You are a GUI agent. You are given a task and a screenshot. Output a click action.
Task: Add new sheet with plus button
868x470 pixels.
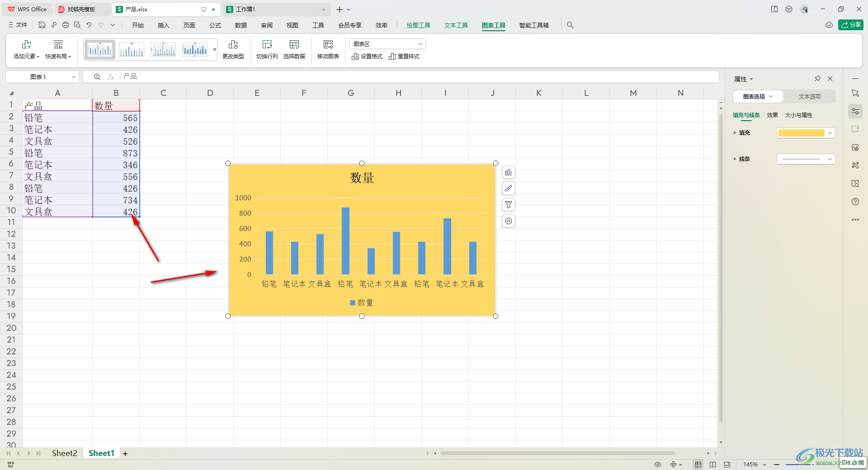(125, 454)
